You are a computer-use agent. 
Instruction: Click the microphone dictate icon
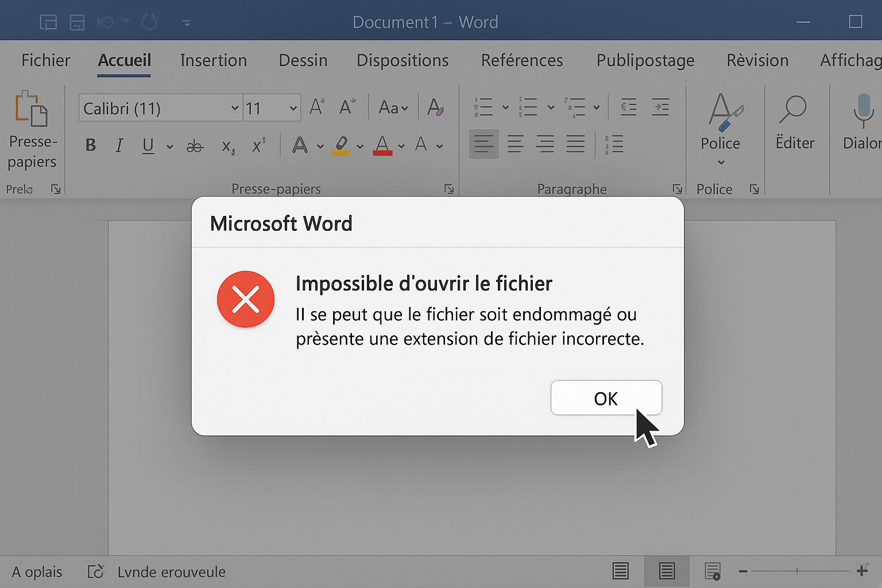862,110
